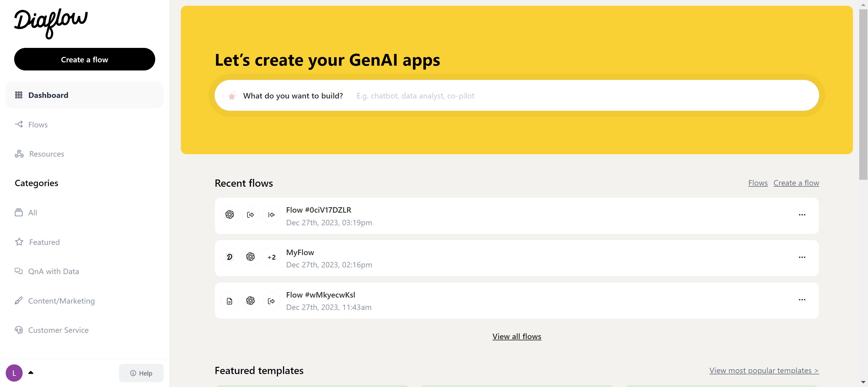Click the Diaflow 'D' icon on MyFlow
The width and height of the screenshot is (868, 387).
point(229,257)
